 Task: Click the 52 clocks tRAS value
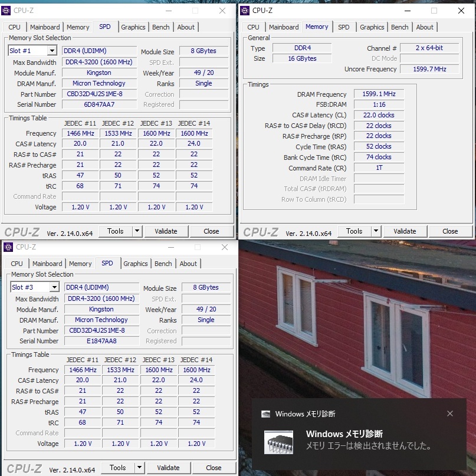click(x=379, y=146)
